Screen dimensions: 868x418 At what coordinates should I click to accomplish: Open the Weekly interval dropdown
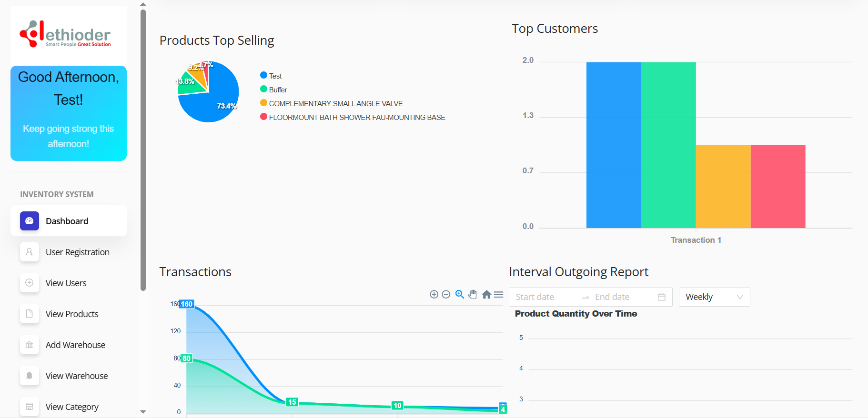(x=714, y=297)
